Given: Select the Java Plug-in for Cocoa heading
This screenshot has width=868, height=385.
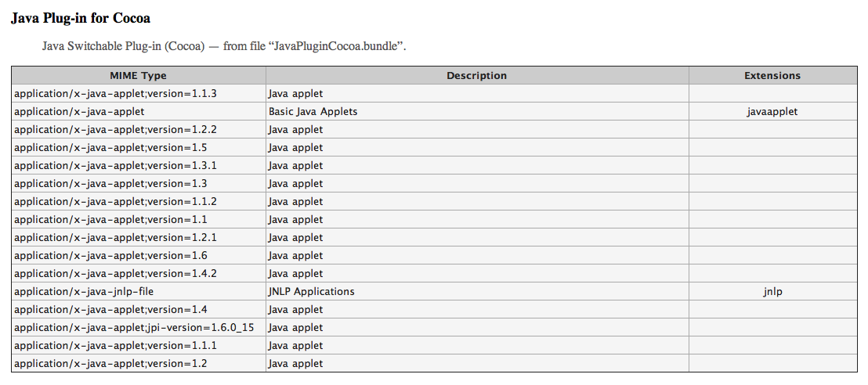Looking at the screenshot, I should point(81,18).
